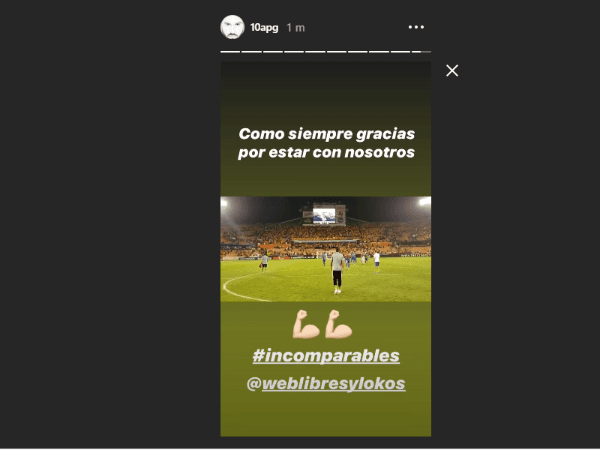
Task: Click the player in grey shirt on pitch
Action: pos(337,271)
